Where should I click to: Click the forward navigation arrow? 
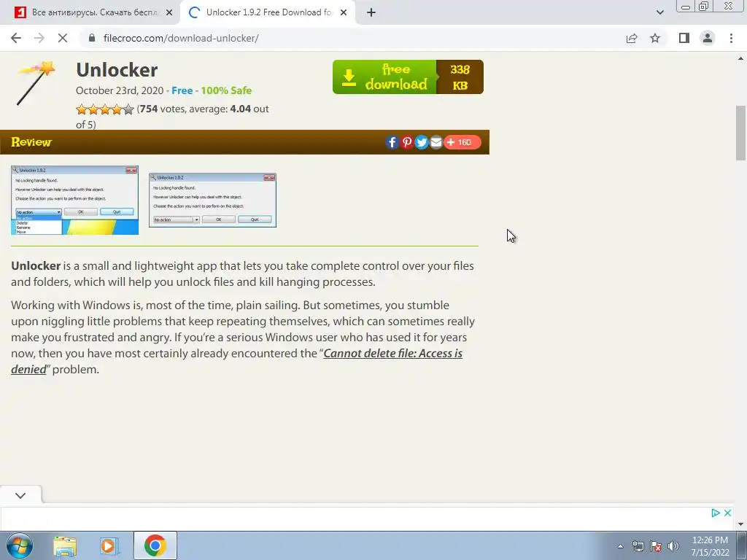pos(39,38)
